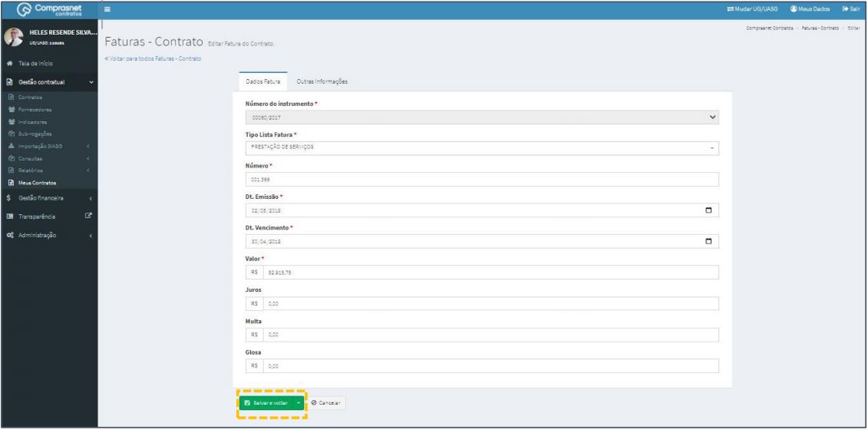This screenshot has height=430, width=868.
Task: Click the Importação SIASG download icon
Action: [x=11, y=147]
